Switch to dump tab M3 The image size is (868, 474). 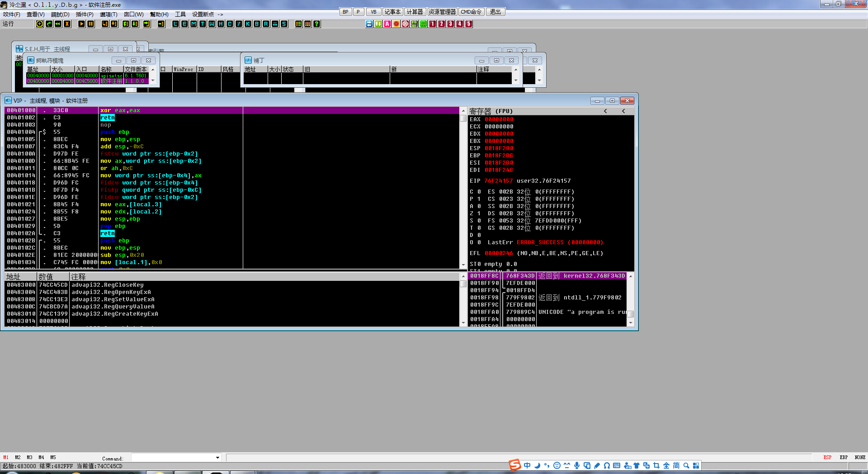point(29,458)
